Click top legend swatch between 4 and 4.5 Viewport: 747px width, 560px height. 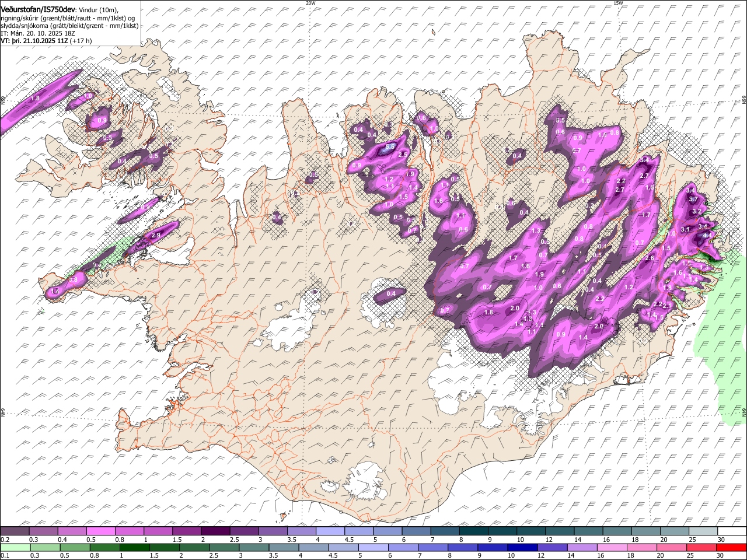(330, 531)
